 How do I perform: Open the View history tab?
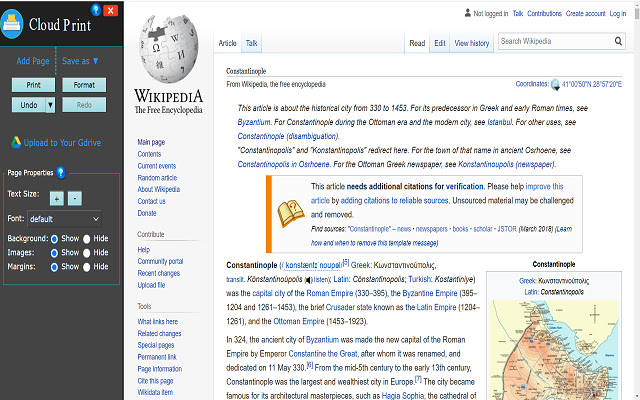pyautogui.click(x=472, y=43)
